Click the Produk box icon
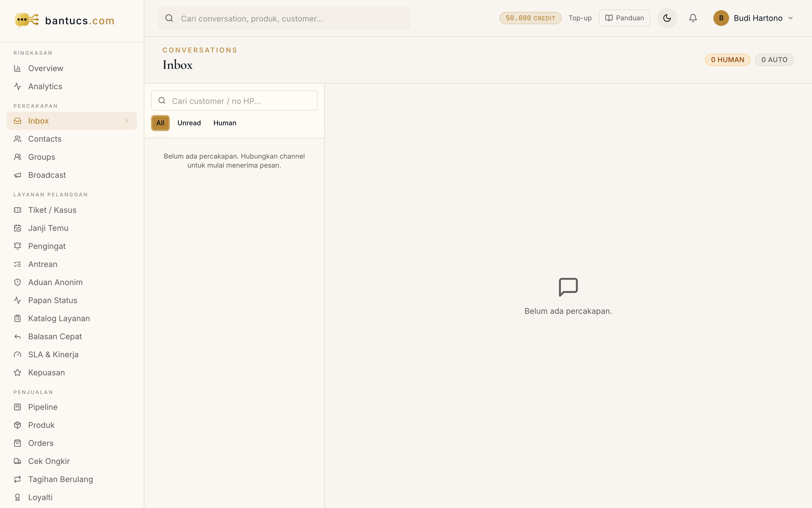Viewport: 812px width, 508px height. point(17,425)
